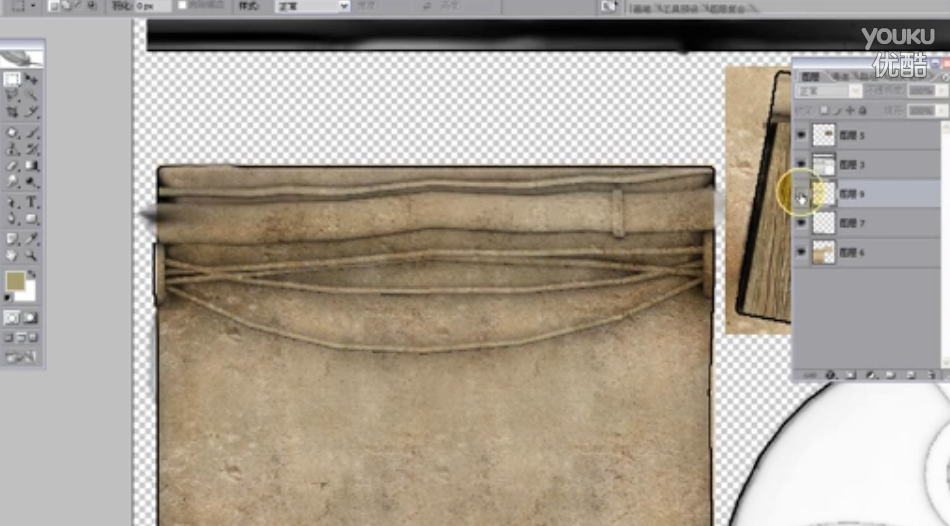The height and width of the screenshot is (526, 950).
Task: Click the Feather input field
Action: (153, 6)
